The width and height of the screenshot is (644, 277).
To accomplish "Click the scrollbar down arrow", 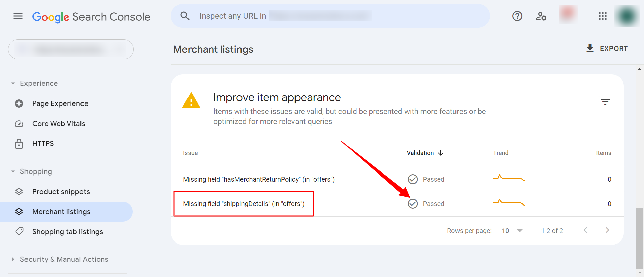I will click(640, 273).
